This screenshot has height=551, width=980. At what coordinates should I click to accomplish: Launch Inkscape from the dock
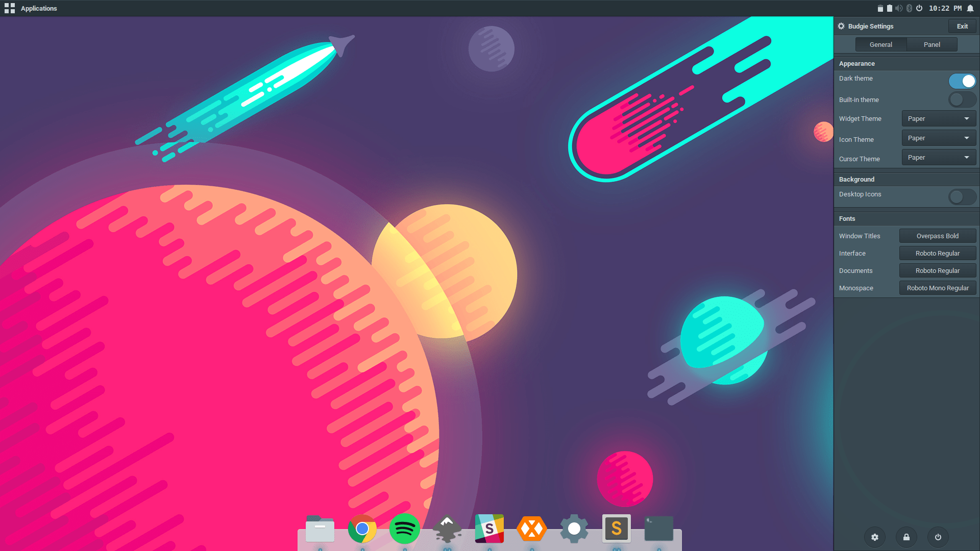(x=447, y=529)
